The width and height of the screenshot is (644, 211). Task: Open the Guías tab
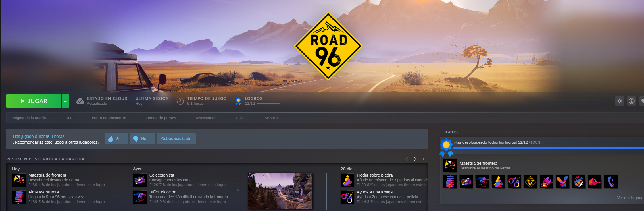(x=241, y=118)
